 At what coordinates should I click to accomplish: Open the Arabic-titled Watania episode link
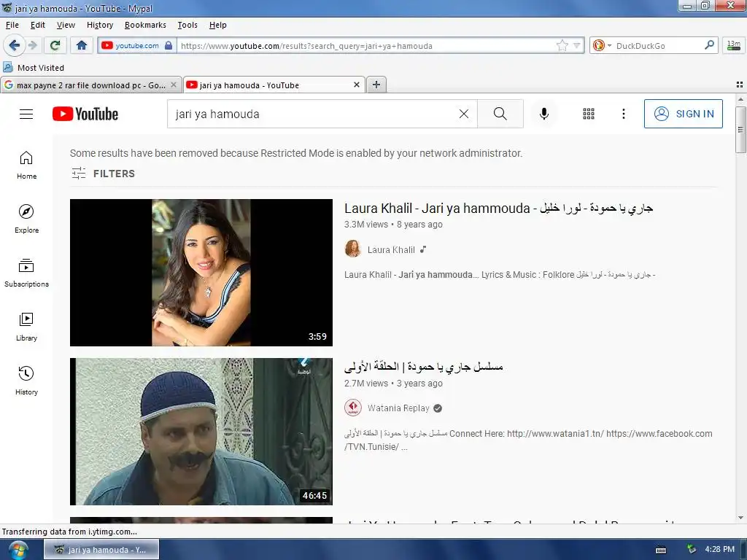(x=424, y=367)
